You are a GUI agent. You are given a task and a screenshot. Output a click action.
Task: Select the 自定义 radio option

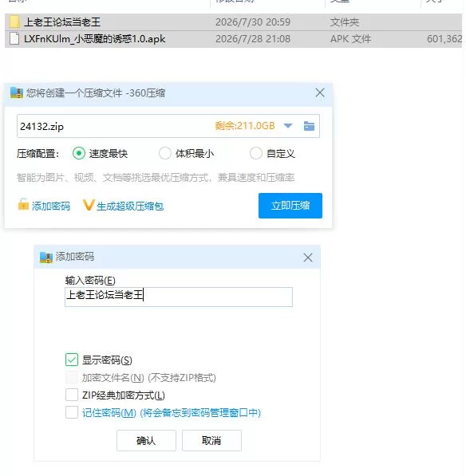[x=256, y=153]
